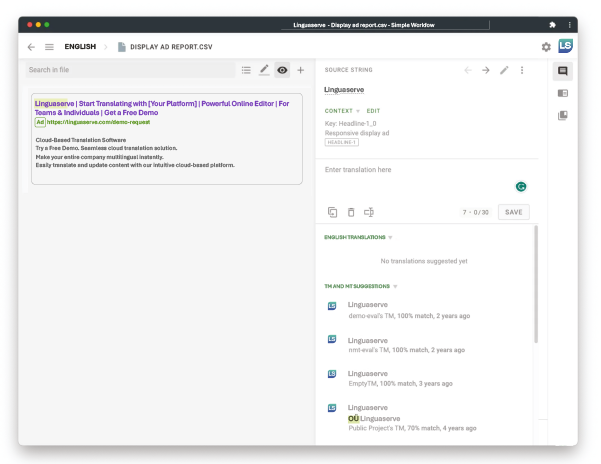The width and height of the screenshot is (601, 464).
Task: Switch to list view of strings
Action: pyautogui.click(x=246, y=70)
